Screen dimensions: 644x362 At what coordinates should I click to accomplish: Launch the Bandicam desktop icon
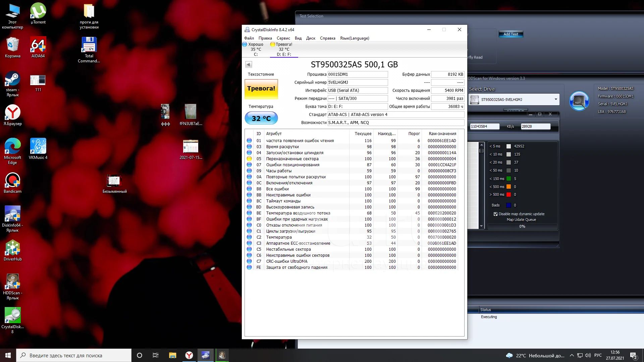point(12,183)
